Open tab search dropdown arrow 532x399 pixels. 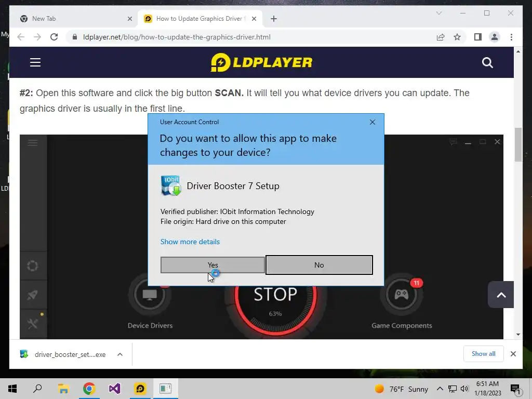[x=438, y=13]
